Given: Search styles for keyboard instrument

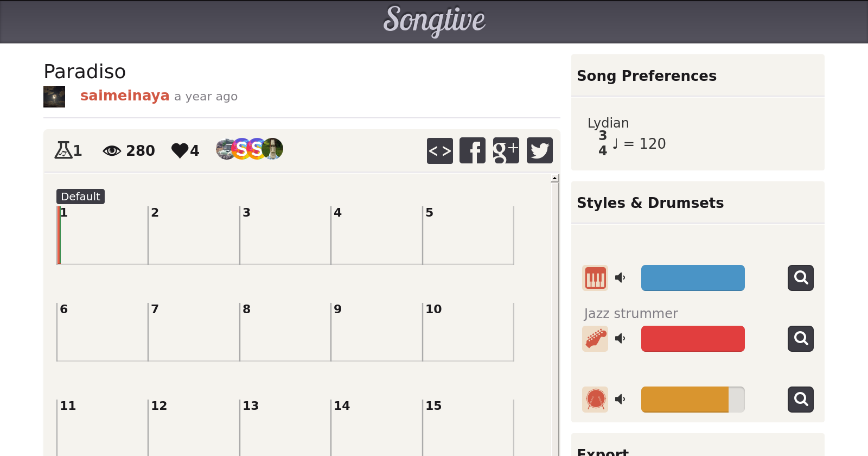Looking at the screenshot, I should (800, 278).
